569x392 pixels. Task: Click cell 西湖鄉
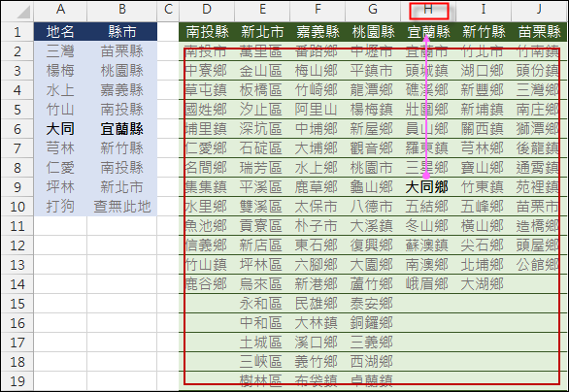pos(373,362)
